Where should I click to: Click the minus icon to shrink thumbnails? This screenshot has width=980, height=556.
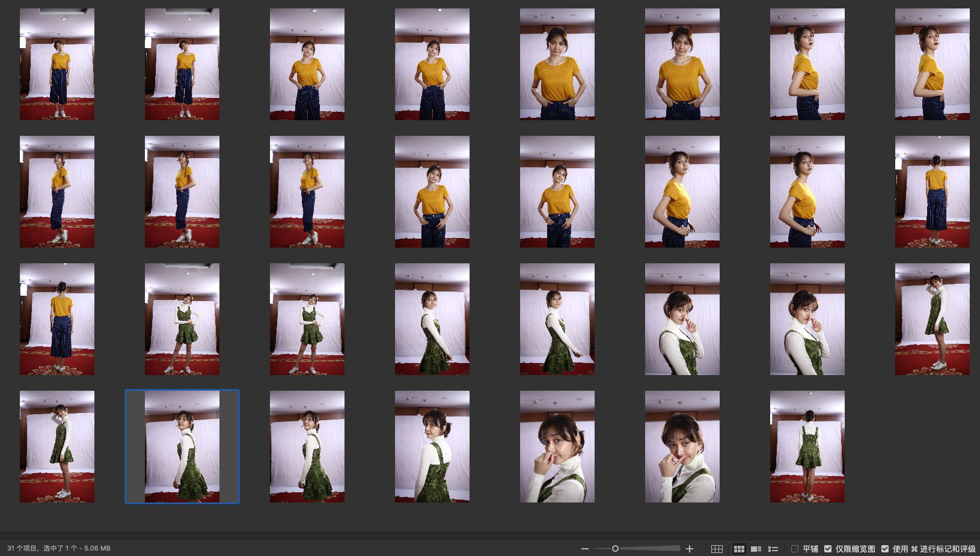[584, 549]
